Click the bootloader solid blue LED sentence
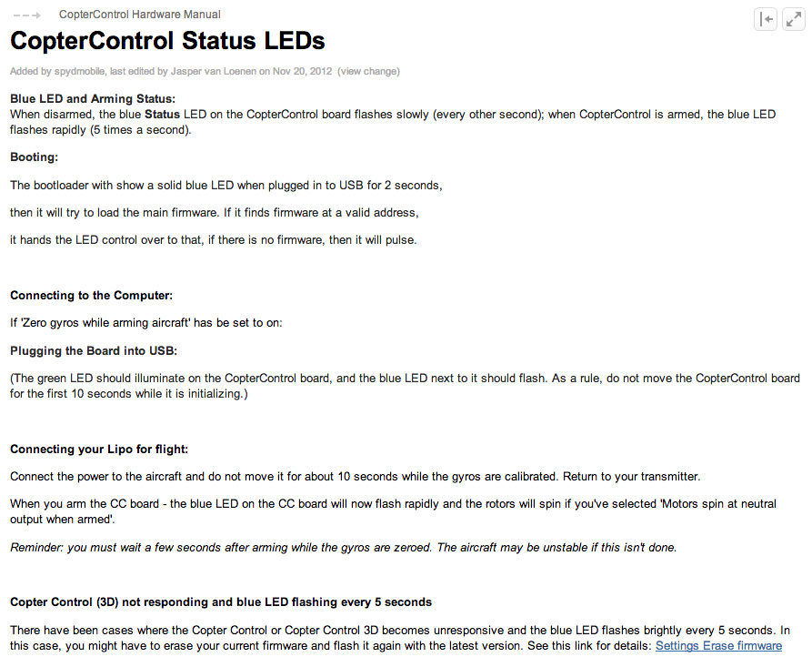This screenshot has width=812, height=667. click(x=226, y=186)
